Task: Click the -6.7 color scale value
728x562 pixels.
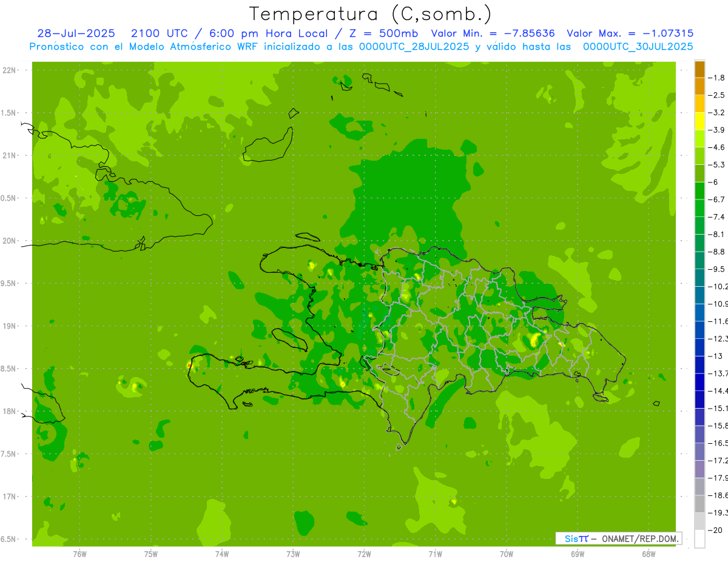Action: 717,199
